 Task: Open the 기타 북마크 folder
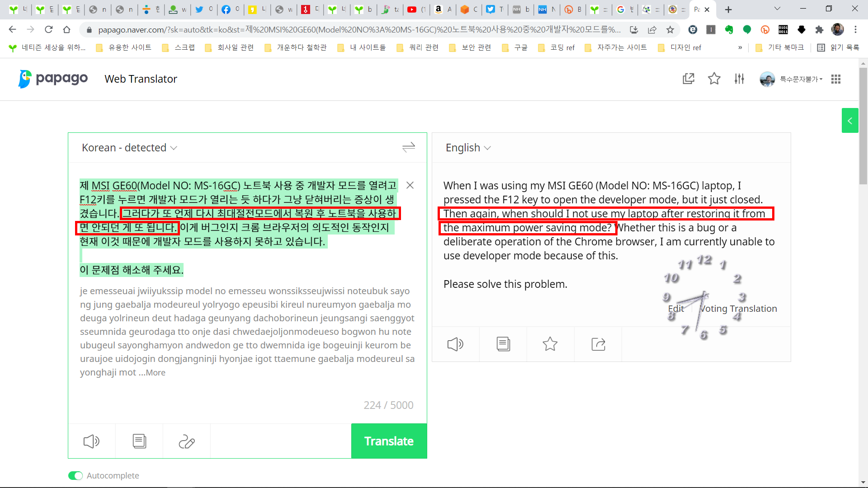(x=780, y=47)
